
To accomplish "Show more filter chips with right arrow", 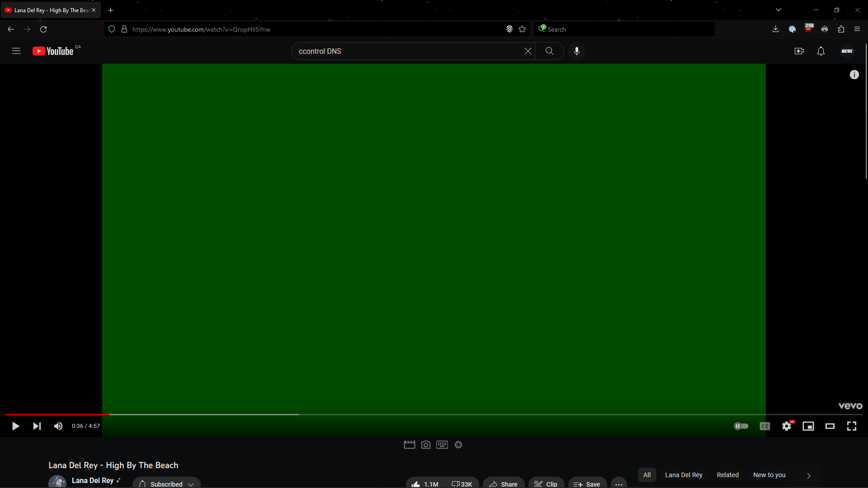I will coord(808,475).
